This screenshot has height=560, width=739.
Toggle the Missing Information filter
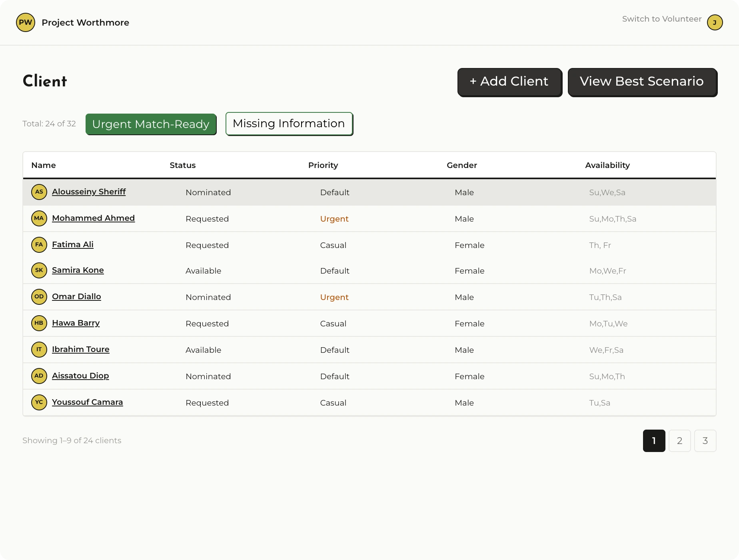click(289, 124)
